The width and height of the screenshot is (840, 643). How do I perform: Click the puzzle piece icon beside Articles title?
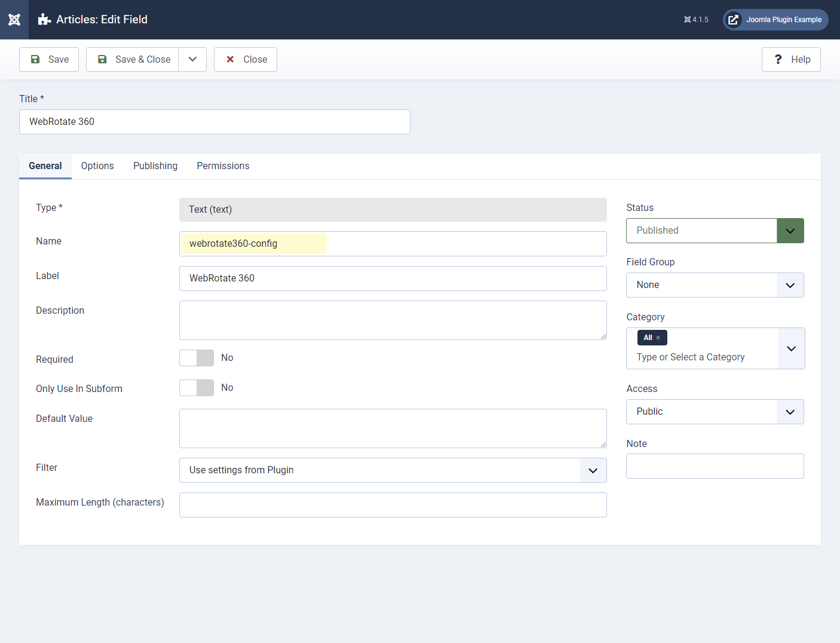click(x=44, y=20)
